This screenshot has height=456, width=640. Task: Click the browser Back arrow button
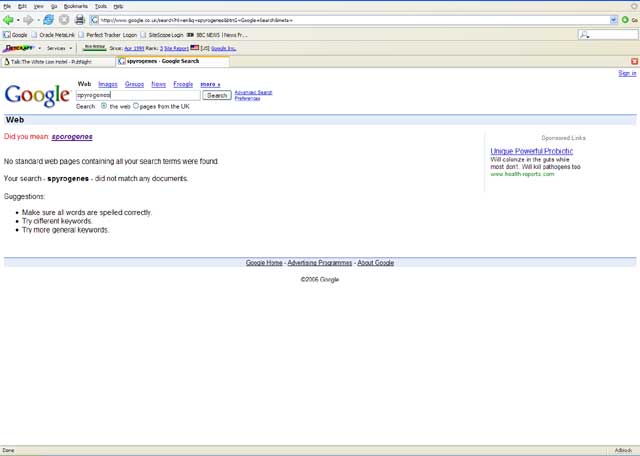point(9,20)
